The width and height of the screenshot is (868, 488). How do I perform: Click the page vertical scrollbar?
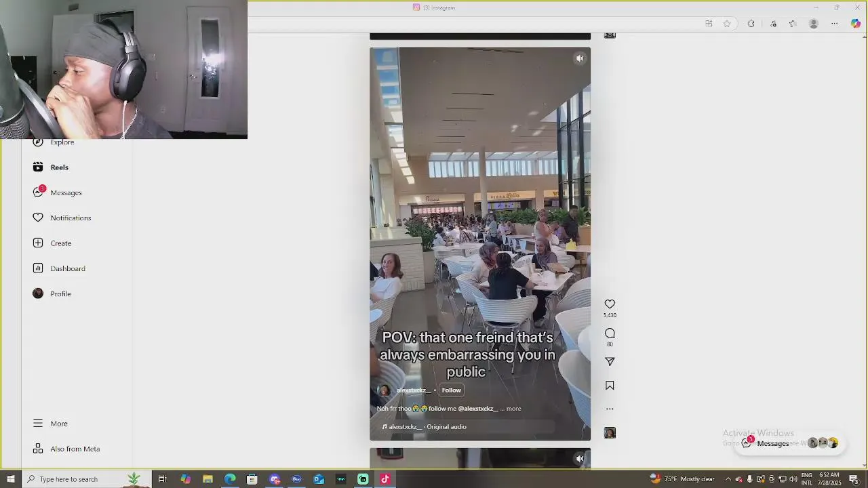[864, 249]
